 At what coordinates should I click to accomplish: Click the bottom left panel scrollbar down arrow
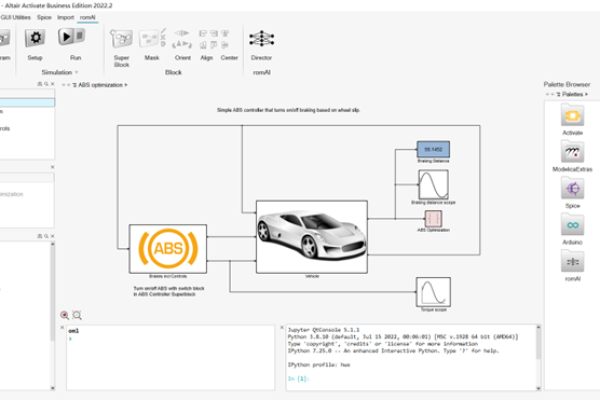click(x=52, y=388)
